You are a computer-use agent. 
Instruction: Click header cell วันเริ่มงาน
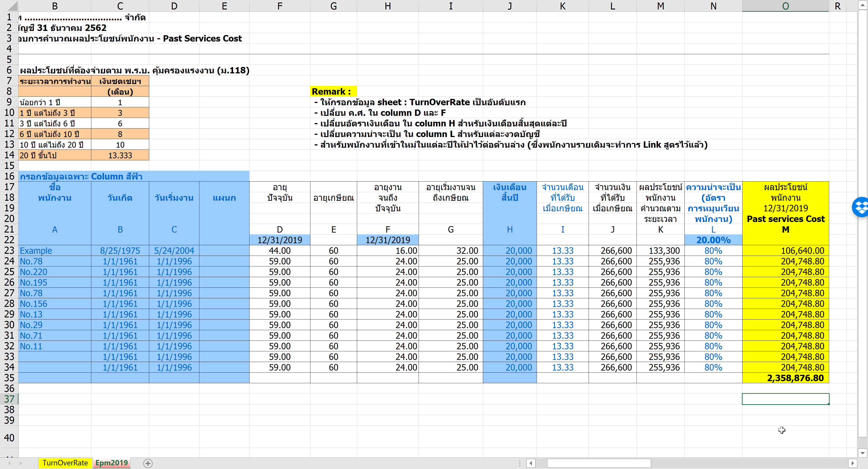point(174,198)
